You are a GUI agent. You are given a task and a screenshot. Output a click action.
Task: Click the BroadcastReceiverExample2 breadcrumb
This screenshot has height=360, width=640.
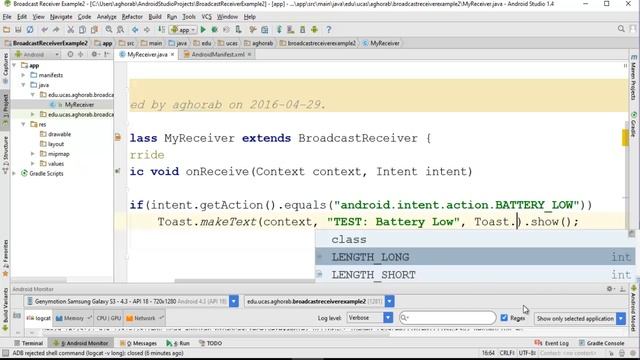pos(46,43)
